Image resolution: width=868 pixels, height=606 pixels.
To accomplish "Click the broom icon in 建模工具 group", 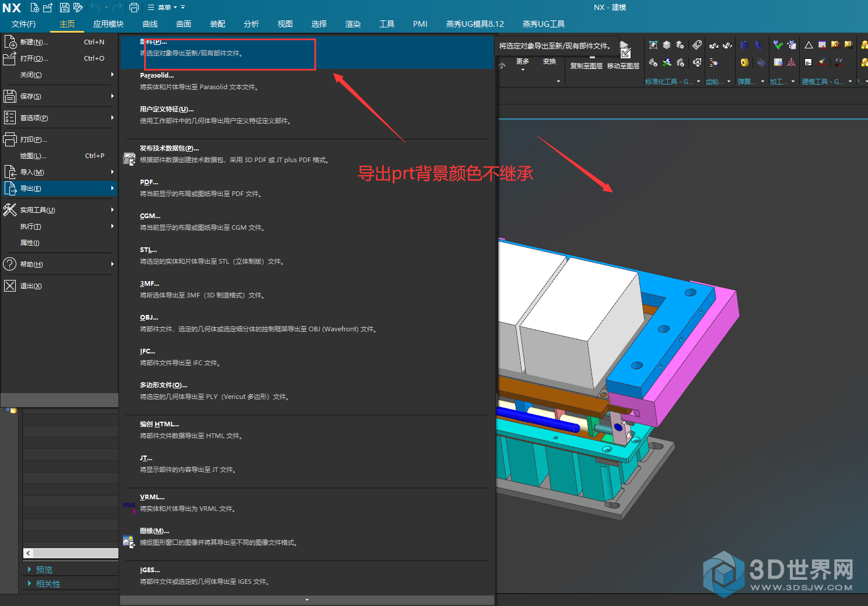I will [822, 62].
